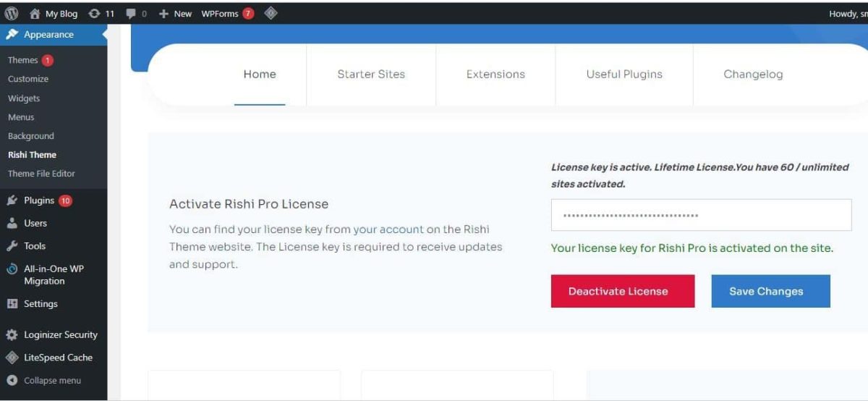Click the license key description paragraph
Image resolution: width=868 pixels, height=401 pixels.
pos(336,247)
